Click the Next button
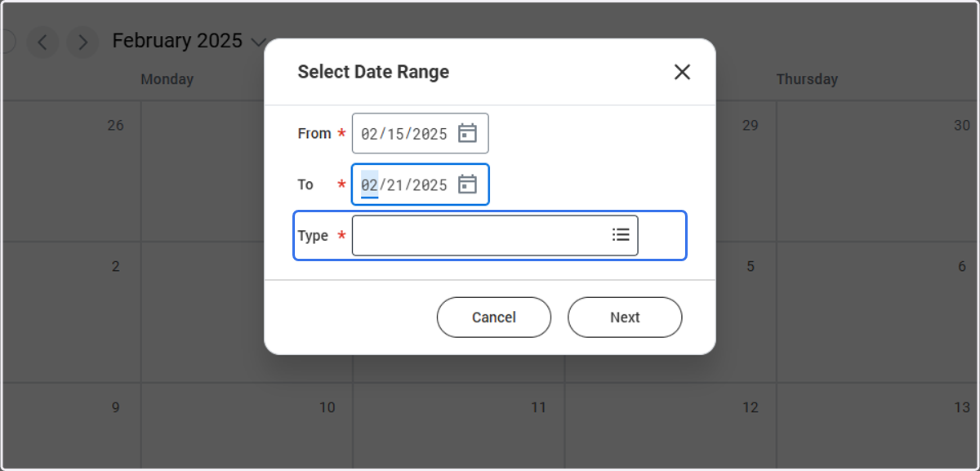The image size is (980, 471). [625, 318]
